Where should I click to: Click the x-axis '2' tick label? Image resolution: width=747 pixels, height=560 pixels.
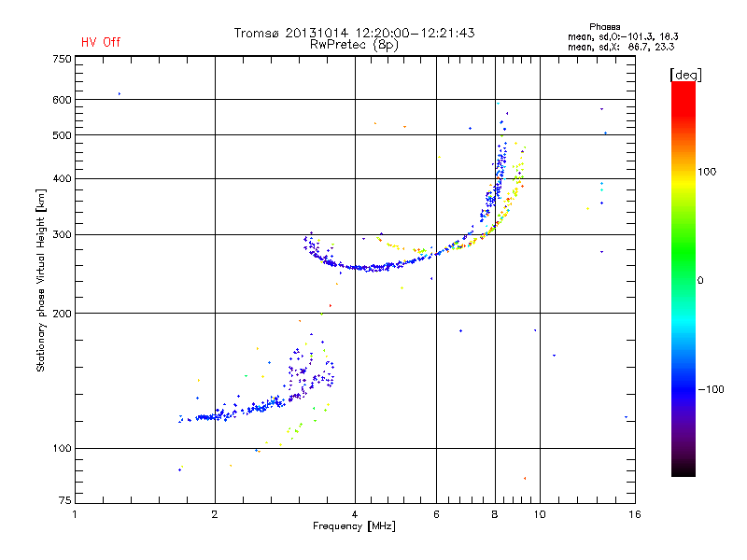(x=215, y=514)
